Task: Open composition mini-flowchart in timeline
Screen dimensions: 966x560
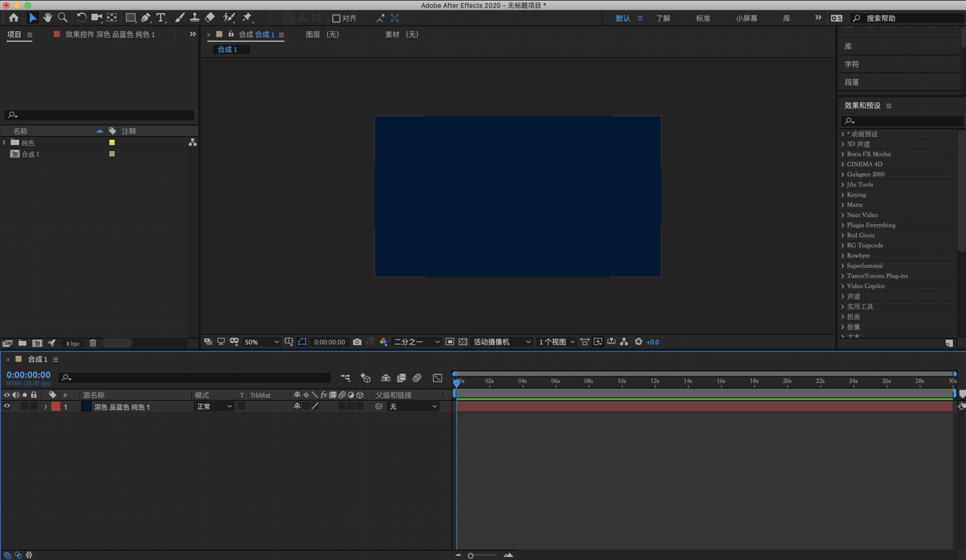Action: coord(346,378)
